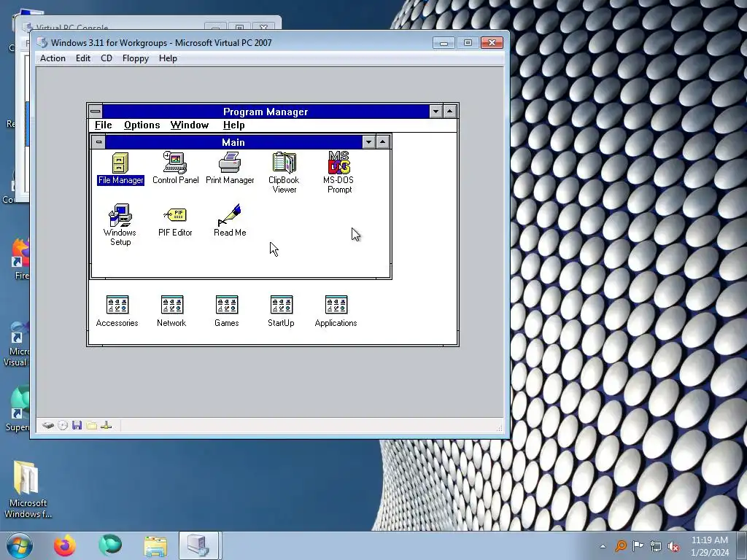The width and height of the screenshot is (747, 560).
Task: Select the Applications program group
Action: [x=336, y=311]
